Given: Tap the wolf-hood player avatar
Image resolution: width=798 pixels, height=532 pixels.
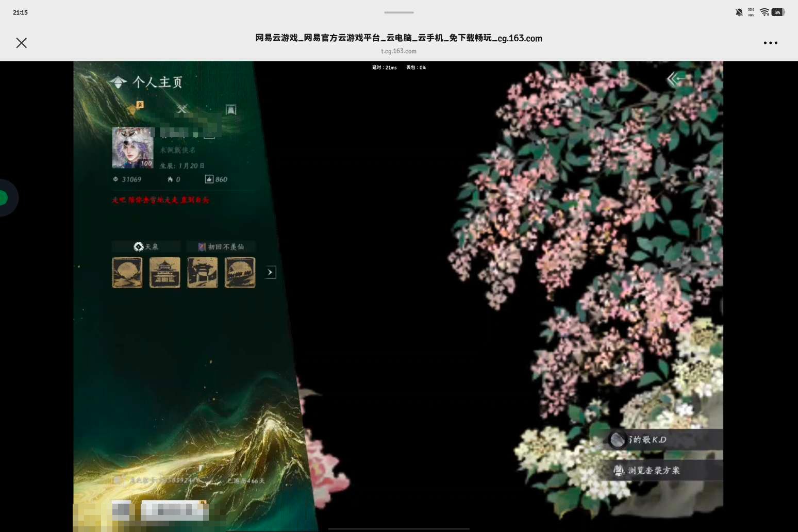Looking at the screenshot, I should point(132,148).
